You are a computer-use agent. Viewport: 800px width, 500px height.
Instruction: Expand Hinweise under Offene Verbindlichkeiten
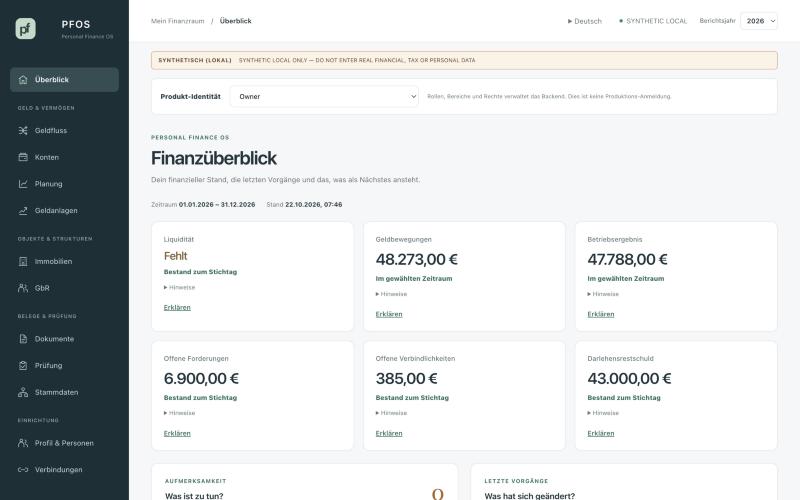391,413
